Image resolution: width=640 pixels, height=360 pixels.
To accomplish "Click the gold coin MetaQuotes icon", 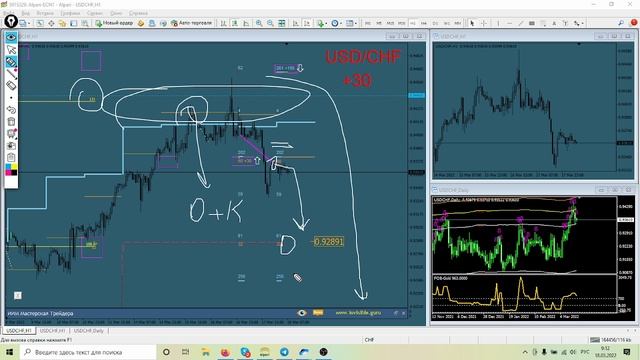I will [x=141, y=24].
